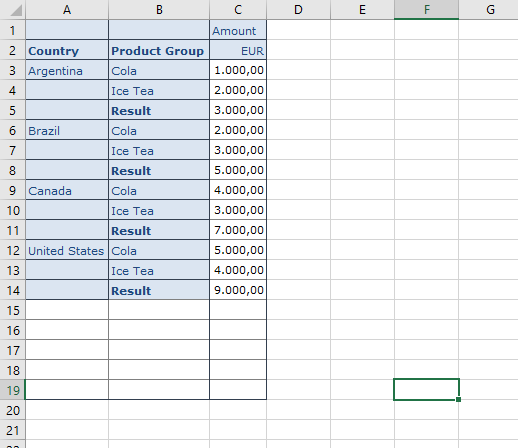Select the Argentina cell

pyautogui.click(x=67, y=70)
